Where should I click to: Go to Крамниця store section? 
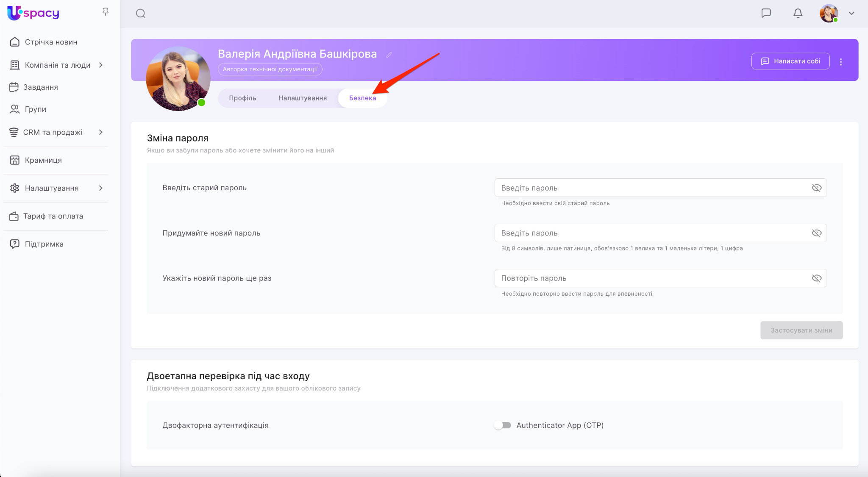43,160
